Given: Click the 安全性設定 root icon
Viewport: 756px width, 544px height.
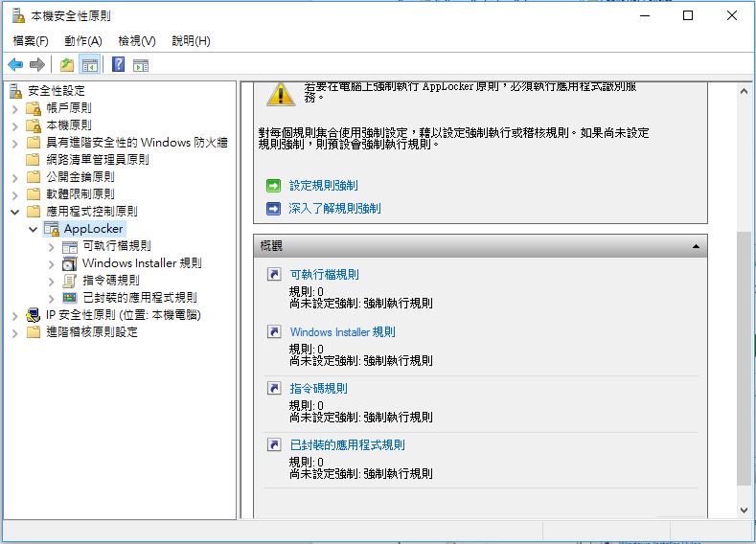Looking at the screenshot, I should [16, 91].
